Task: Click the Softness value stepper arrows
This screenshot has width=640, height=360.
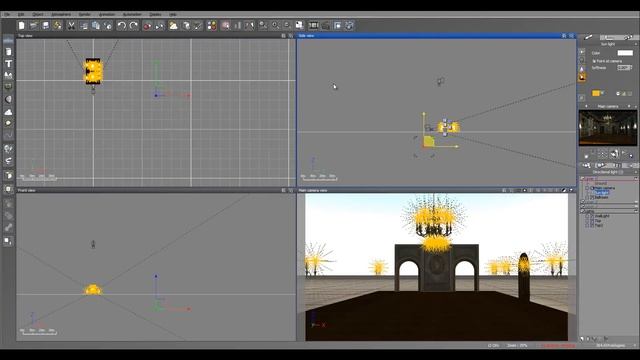Action: (631, 67)
